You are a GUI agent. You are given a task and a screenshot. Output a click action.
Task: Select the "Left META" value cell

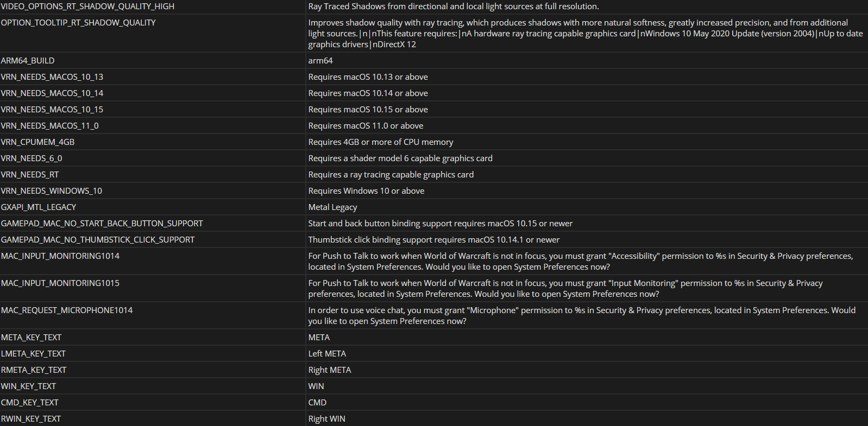click(327, 354)
